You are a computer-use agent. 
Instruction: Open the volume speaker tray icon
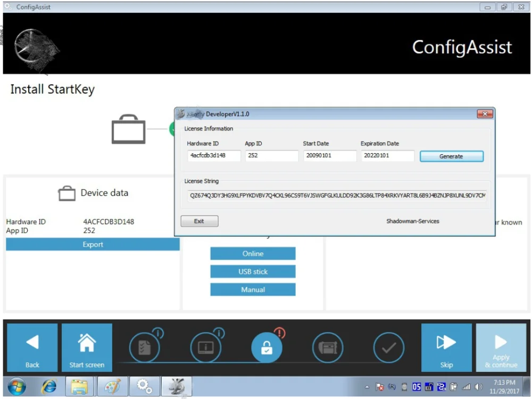[478, 387]
